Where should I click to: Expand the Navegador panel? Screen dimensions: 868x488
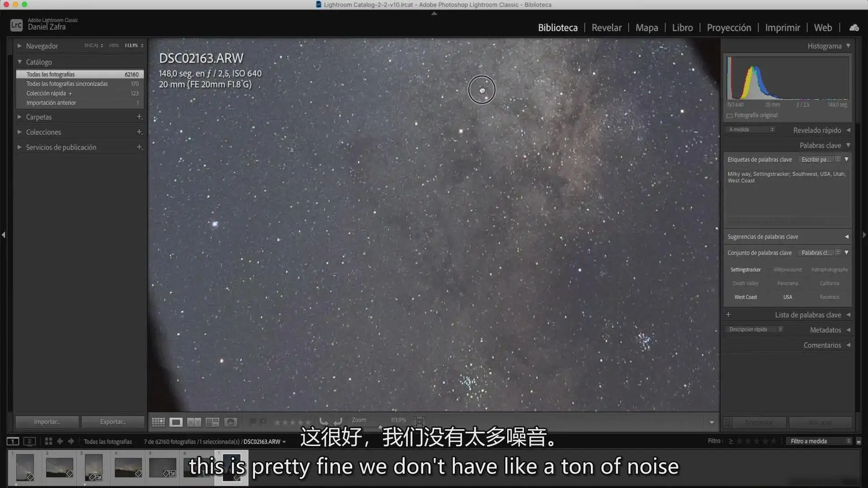pyautogui.click(x=19, y=46)
